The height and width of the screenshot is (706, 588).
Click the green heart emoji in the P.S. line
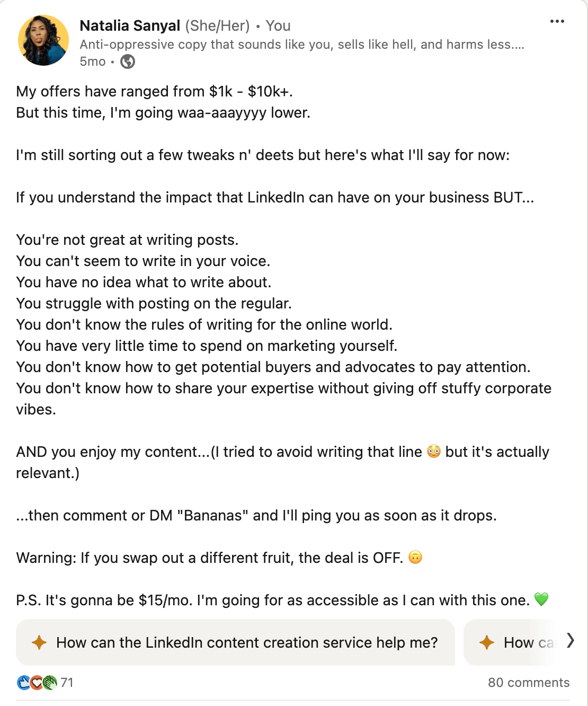point(542,600)
